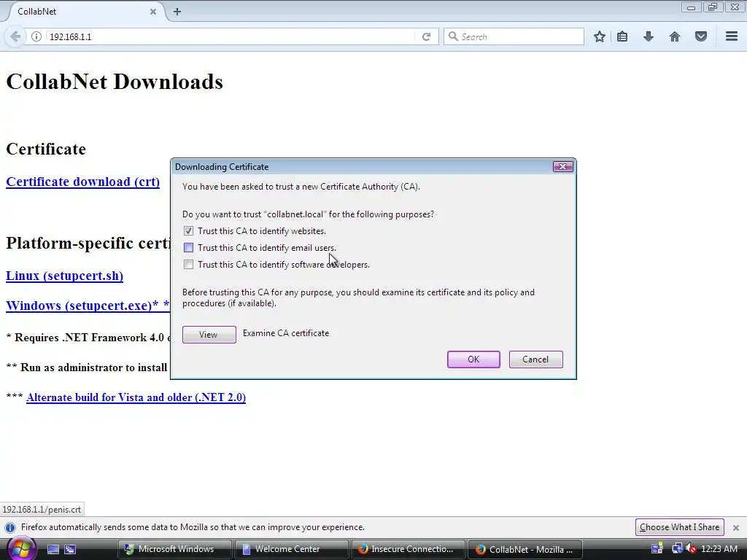
Task: Dismiss the Firefox data notification bar
Action: 735,528
